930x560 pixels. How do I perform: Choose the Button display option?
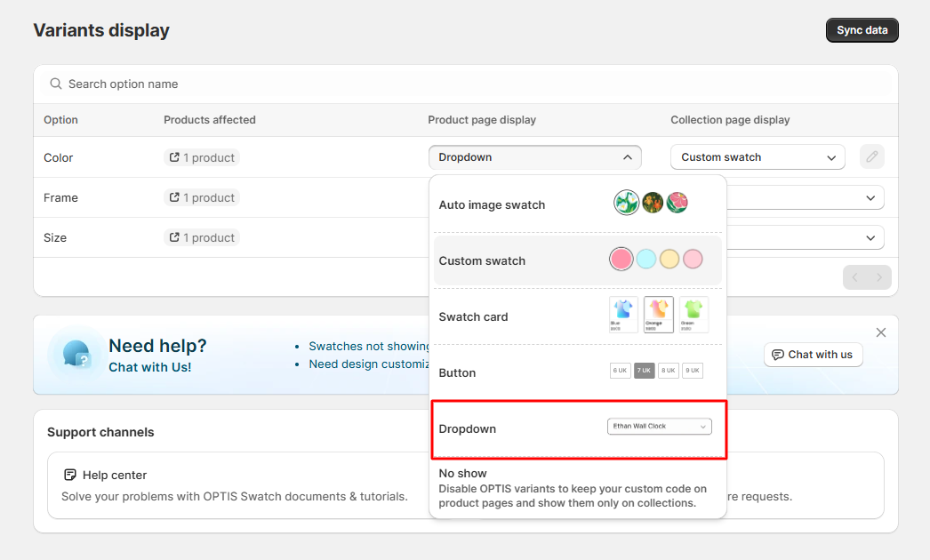point(578,372)
